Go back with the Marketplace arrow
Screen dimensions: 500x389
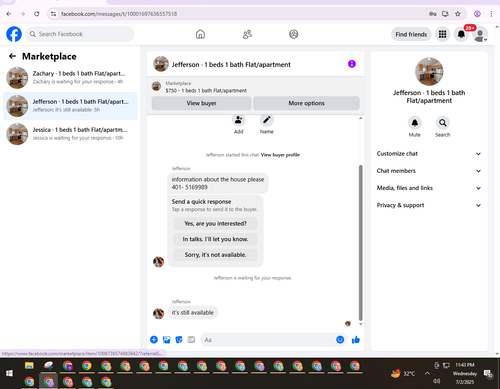12,56
